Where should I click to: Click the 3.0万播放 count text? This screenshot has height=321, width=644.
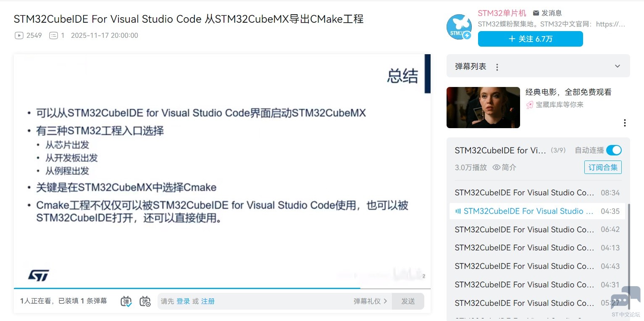click(x=471, y=167)
